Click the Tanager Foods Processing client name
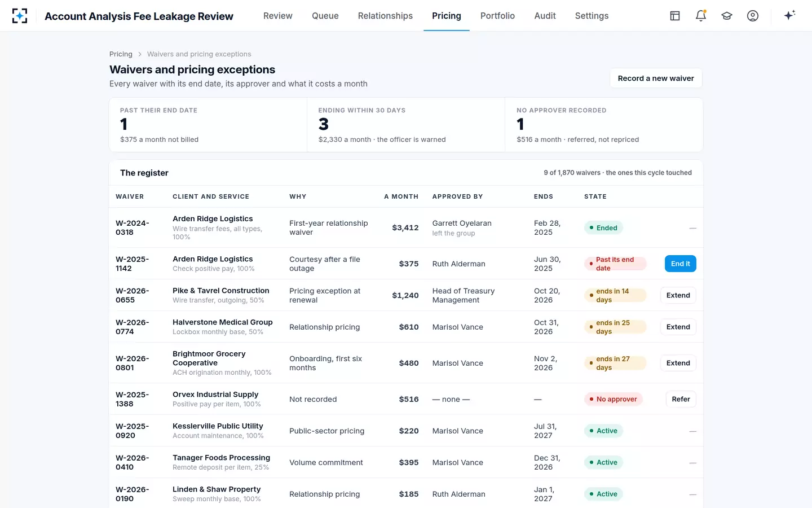This screenshot has height=508, width=812. pyautogui.click(x=222, y=458)
